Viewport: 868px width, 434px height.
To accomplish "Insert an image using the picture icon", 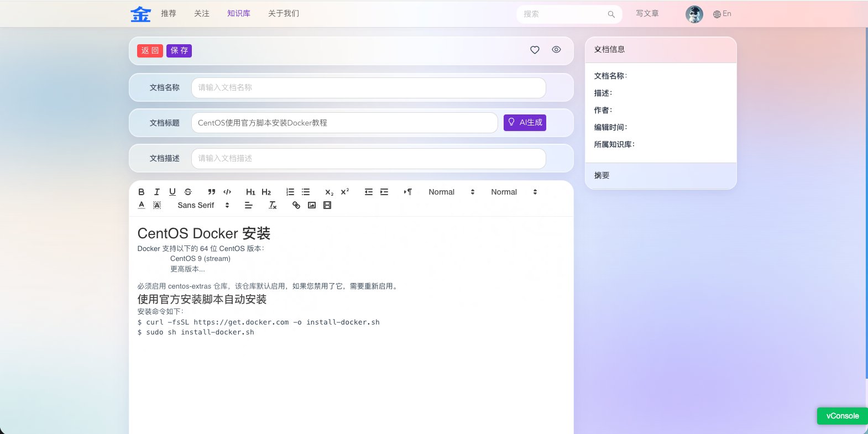I will [312, 205].
